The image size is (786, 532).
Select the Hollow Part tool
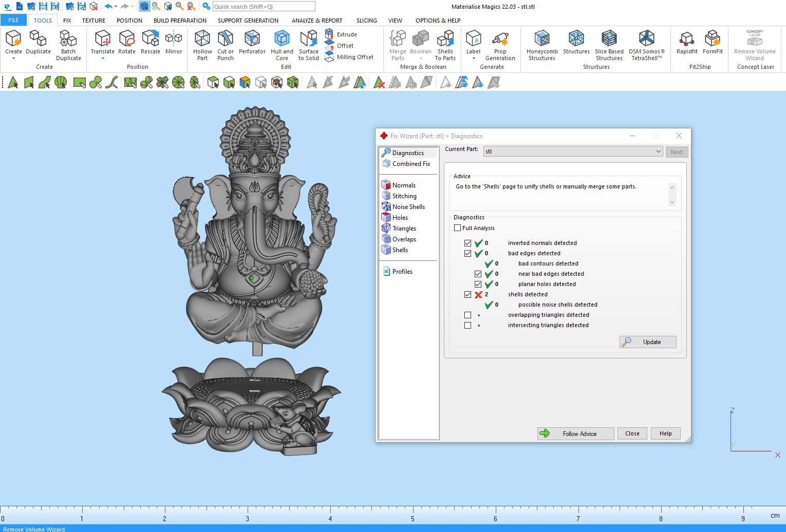click(x=202, y=45)
